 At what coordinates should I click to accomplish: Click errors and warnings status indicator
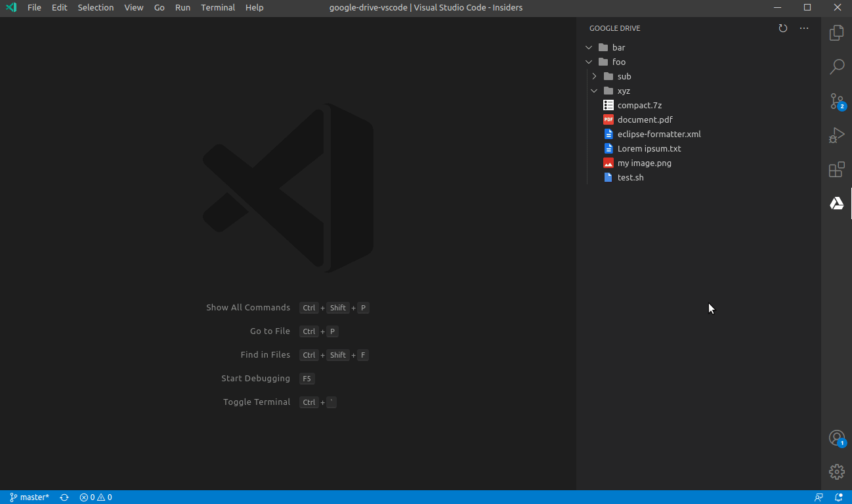pos(96,497)
